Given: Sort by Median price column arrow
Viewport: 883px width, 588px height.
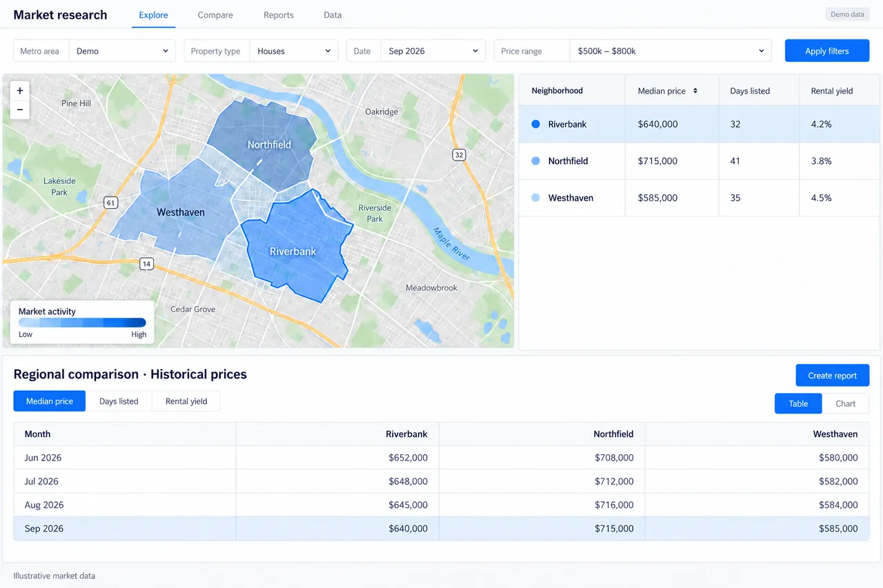Looking at the screenshot, I should pos(695,91).
